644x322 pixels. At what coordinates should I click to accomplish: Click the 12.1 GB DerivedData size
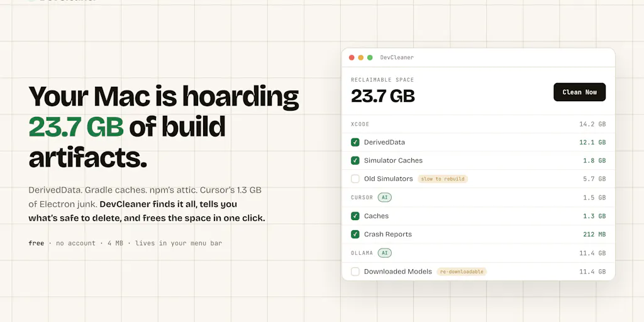click(x=592, y=143)
